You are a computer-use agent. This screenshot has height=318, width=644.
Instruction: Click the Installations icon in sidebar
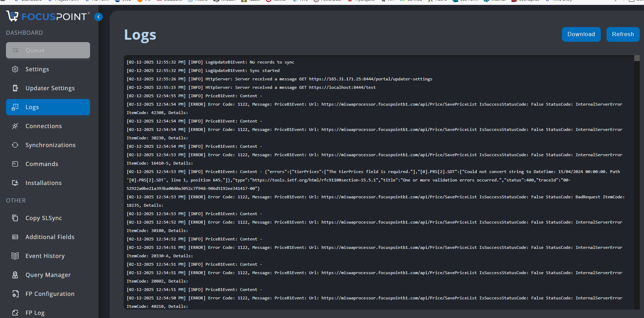(15, 183)
